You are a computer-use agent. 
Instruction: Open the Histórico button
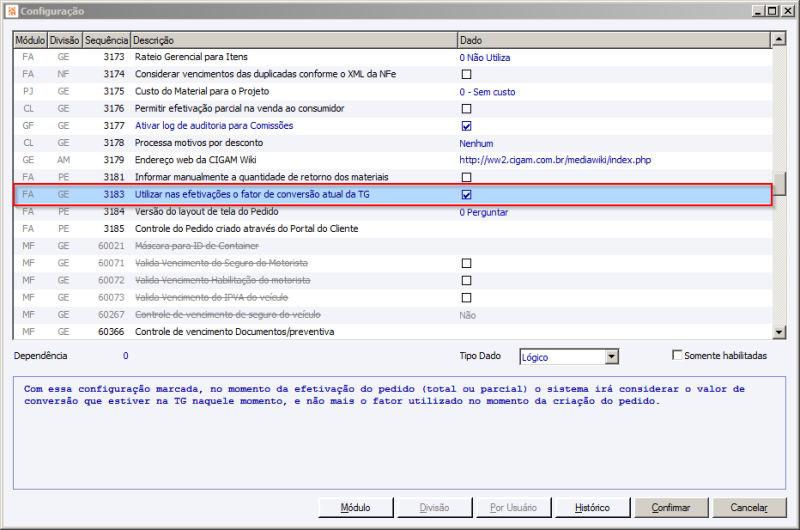(592, 508)
